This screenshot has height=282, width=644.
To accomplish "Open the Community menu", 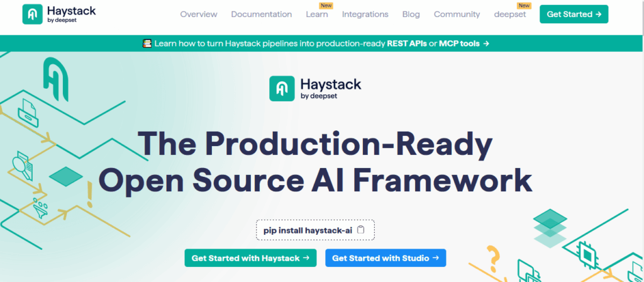I will pos(457,14).
